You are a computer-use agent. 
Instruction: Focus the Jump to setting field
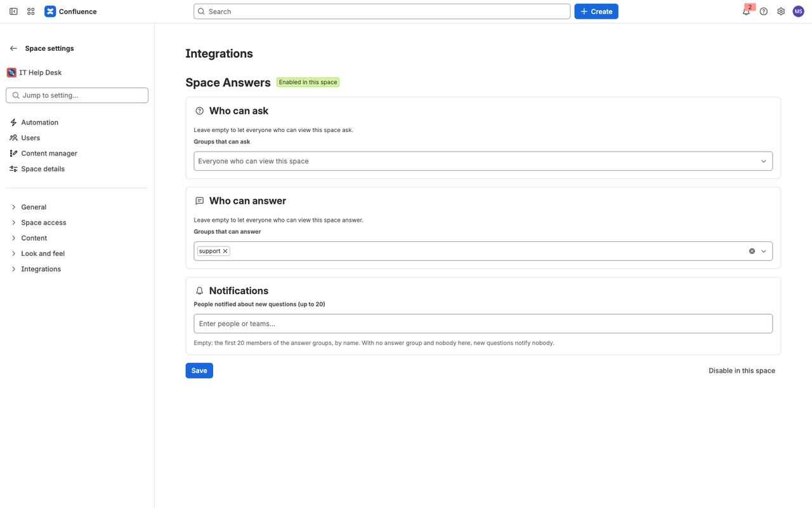[77, 95]
